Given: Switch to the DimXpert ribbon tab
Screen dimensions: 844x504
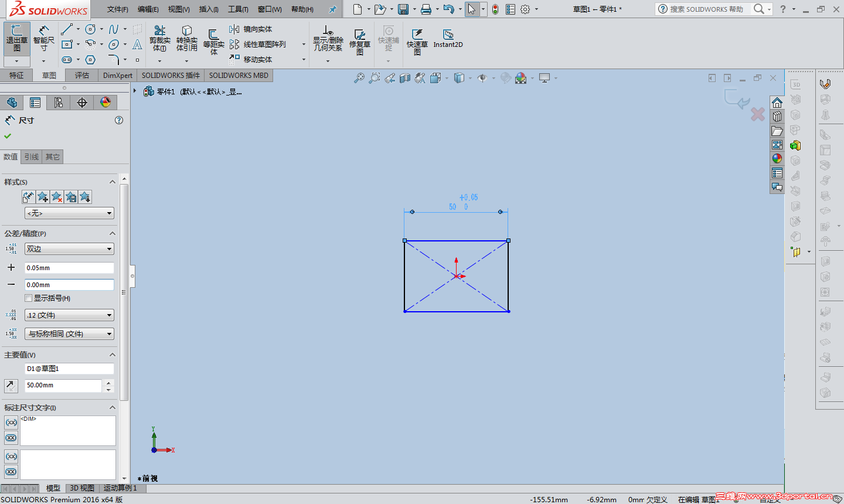Looking at the screenshot, I should [118, 76].
